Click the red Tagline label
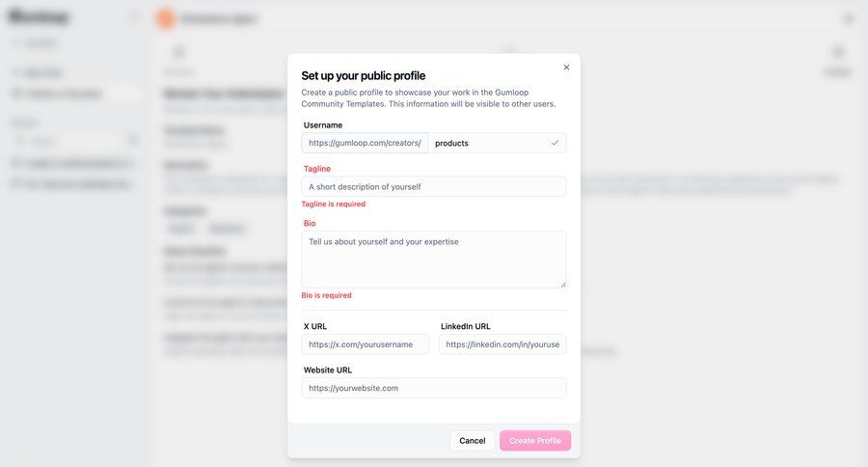This screenshot has width=868, height=467. click(317, 169)
